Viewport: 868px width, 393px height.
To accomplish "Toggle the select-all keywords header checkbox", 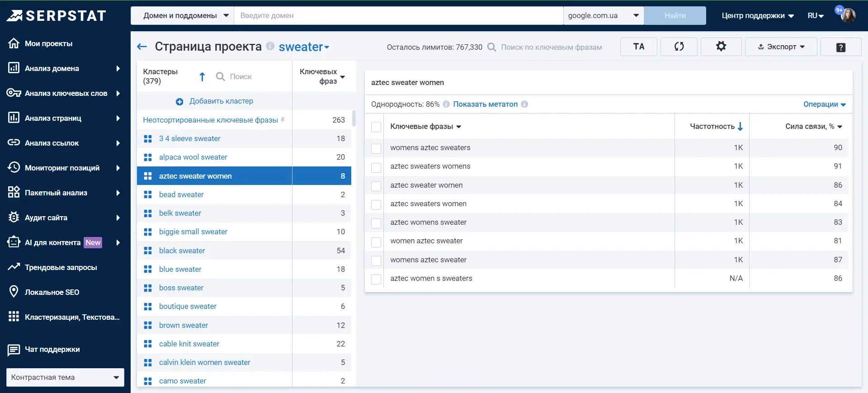I will pos(376,127).
